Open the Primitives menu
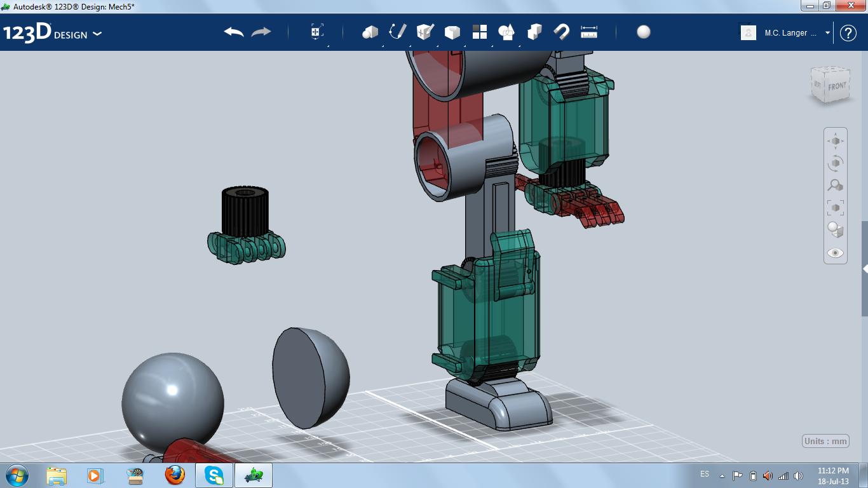 (370, 32)
